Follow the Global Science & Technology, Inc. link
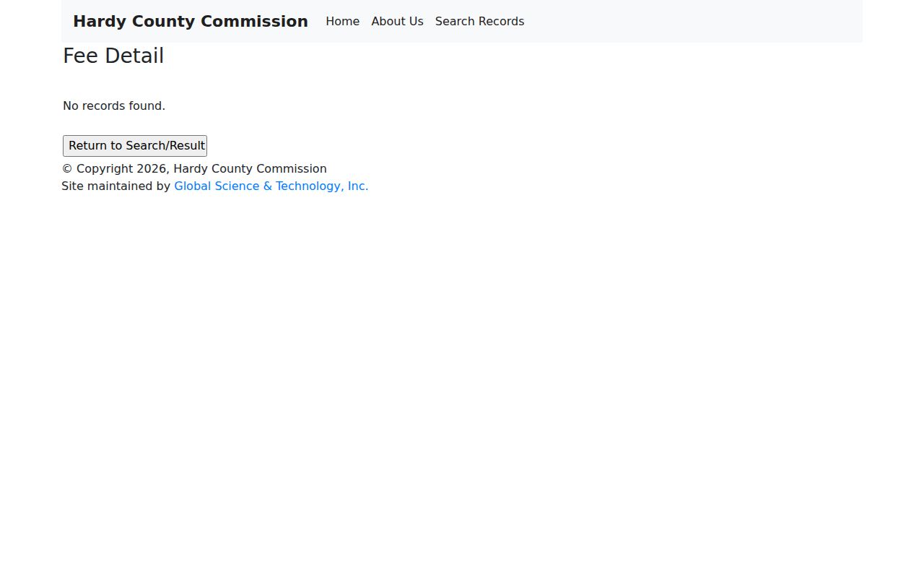Image resolution: width=924 pixels, height=578 pixels. click(271, 186)
